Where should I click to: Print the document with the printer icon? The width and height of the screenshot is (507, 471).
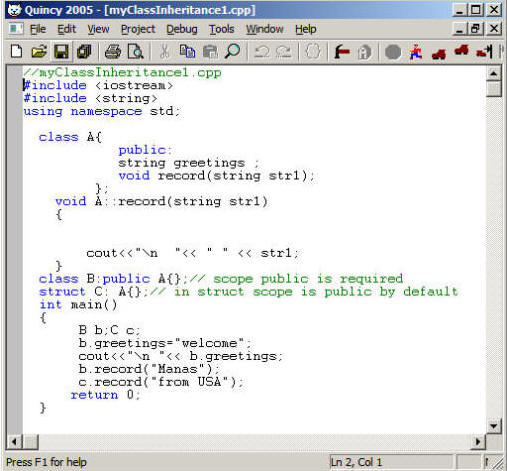(113, 52)
